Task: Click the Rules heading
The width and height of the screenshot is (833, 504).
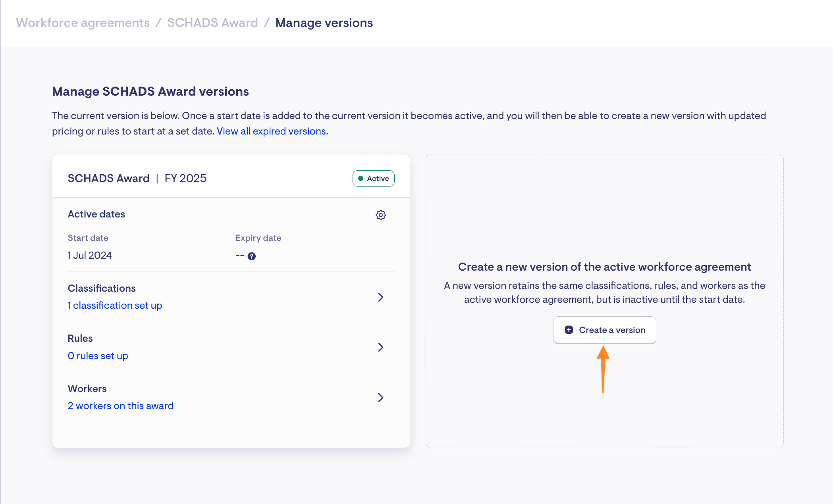Action: (80, 338)
